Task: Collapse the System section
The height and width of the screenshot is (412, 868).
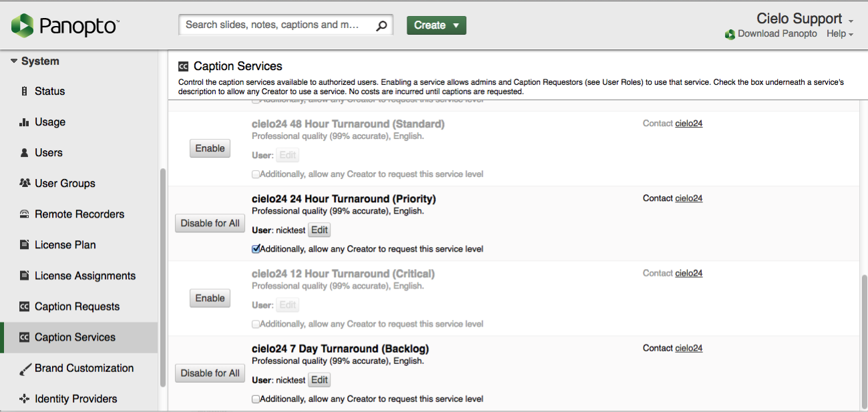Action: point(35,61)
